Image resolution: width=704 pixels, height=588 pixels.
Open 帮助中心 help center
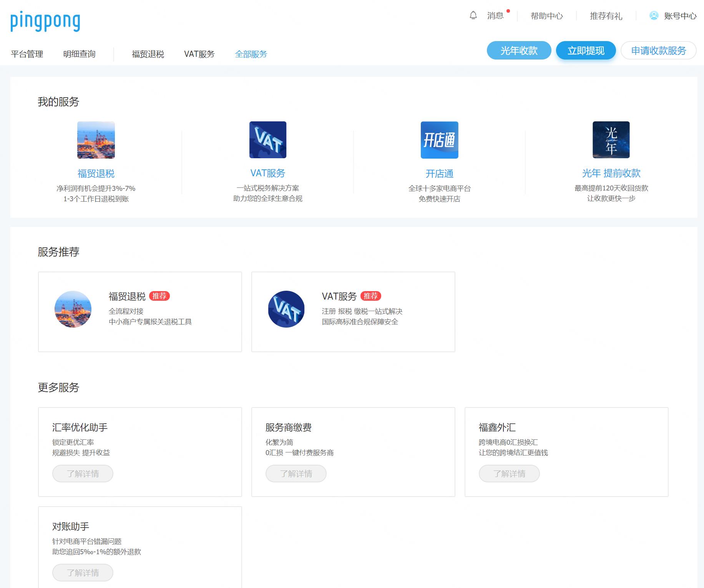[547, 16]
